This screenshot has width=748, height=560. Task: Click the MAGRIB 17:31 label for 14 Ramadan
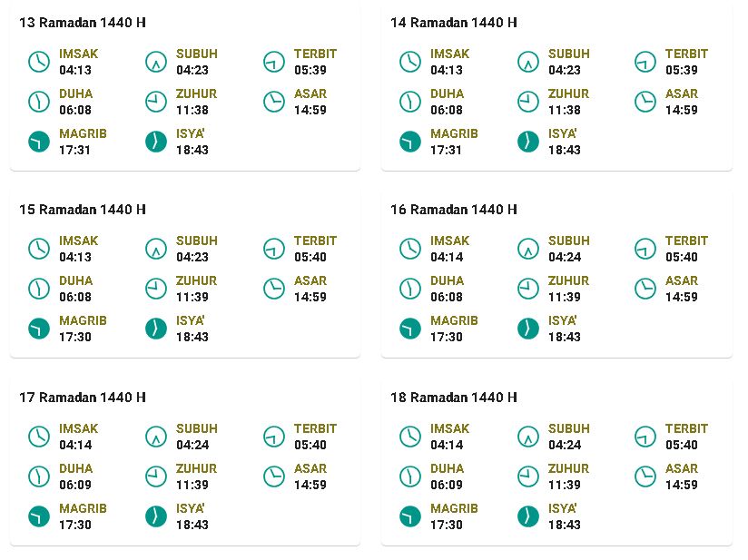pyautogui.click(x=454, y=142)
